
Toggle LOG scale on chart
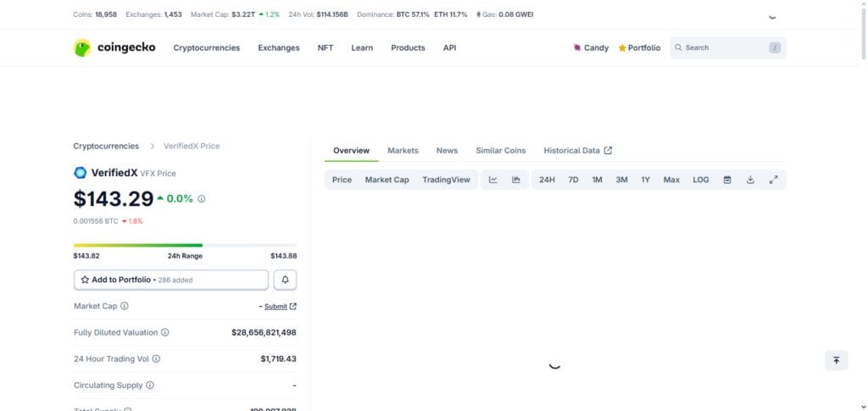click(701, 180)
